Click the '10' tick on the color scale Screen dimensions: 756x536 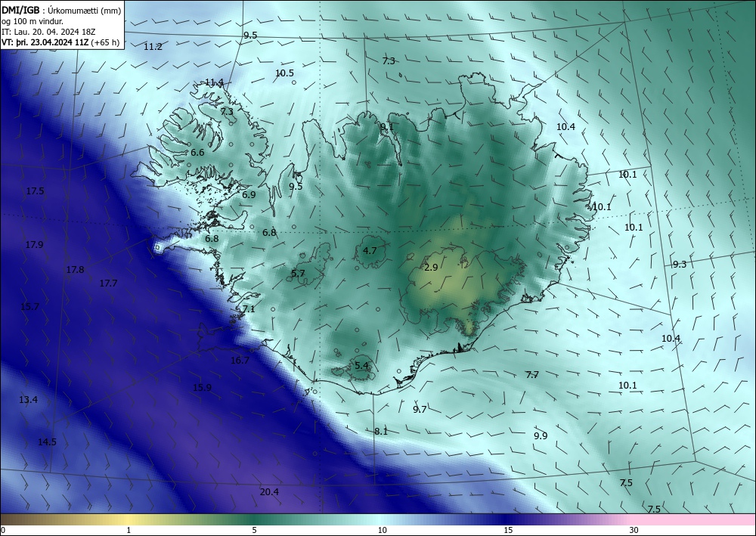pyautogui.click(x=382, y=531)
